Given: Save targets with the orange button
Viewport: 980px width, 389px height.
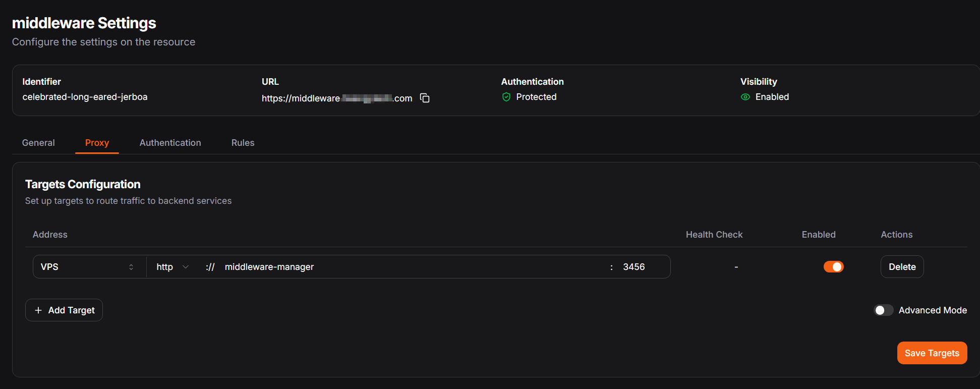Looking at the screenshot, I should click(932, 353).
